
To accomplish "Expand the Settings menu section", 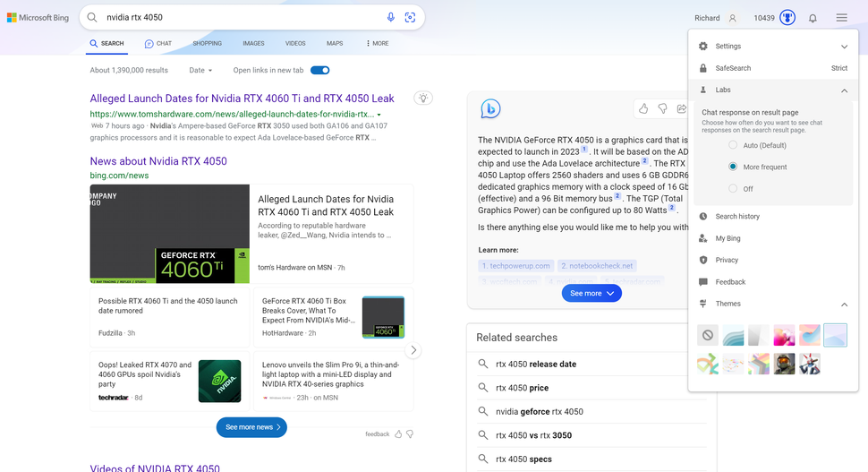I will click(x=773, y=46).
